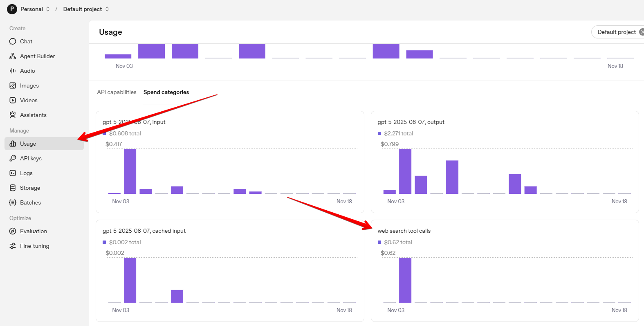Click the tallest bar in gpt-5 input chart
Screen dimensions: 644x326
tap(130, 171)
